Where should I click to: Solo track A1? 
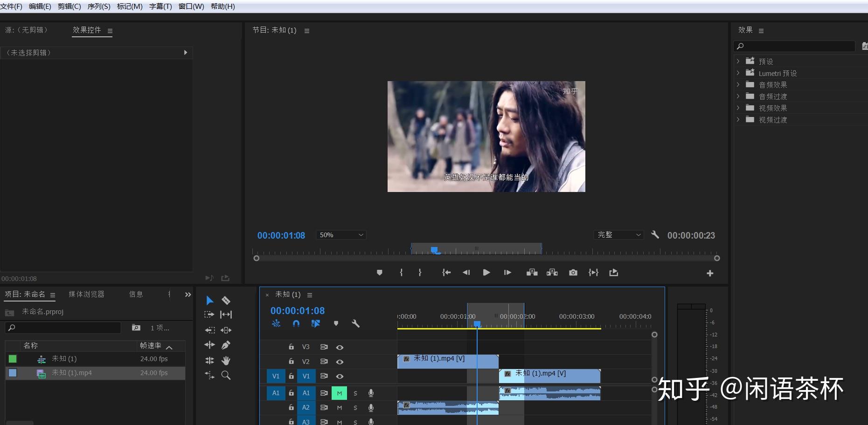pos(355,393)
